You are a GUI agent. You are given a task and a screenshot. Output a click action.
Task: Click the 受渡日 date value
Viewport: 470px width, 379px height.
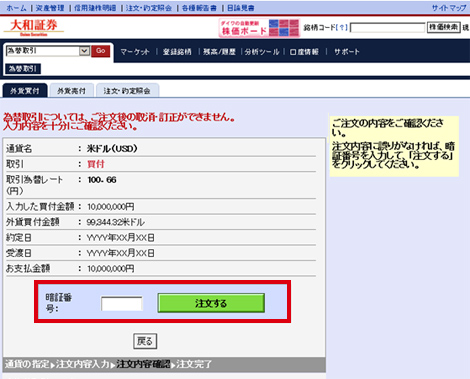click(x=121, y=253)
